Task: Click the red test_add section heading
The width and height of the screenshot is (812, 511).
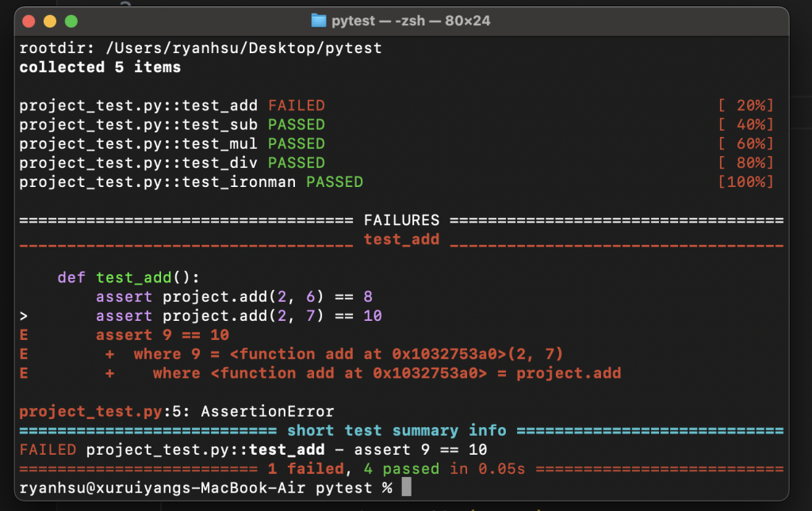Action: click(x=401, y=239)
